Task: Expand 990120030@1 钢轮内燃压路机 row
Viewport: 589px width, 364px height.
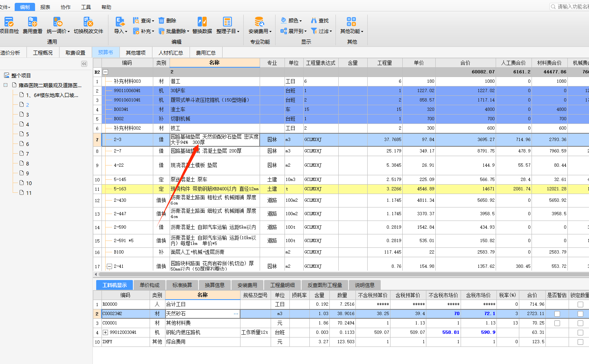Action: 106,333
